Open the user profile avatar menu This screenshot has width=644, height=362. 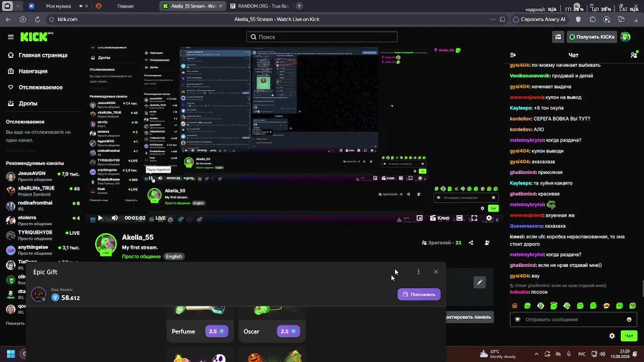[625, 37]
